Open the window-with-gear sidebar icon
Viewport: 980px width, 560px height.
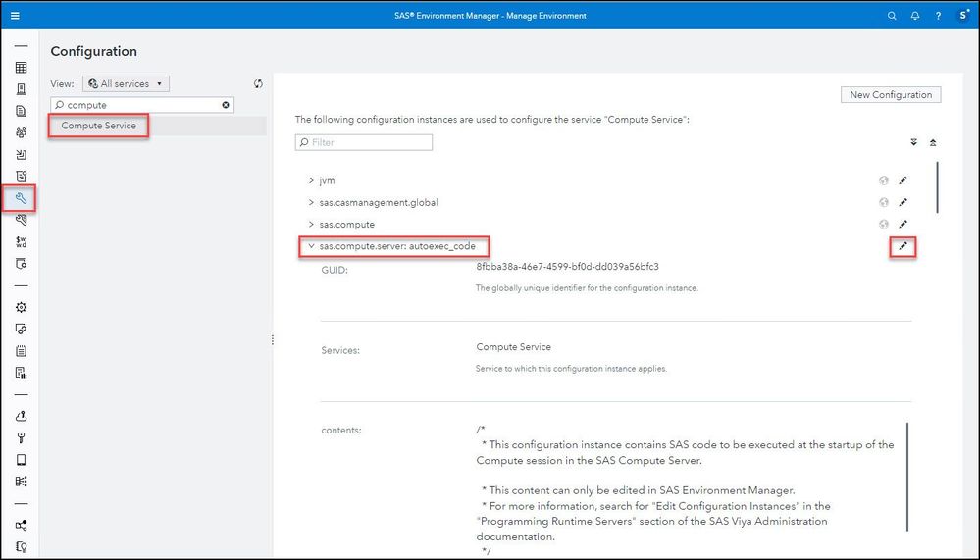click(x=21, y=264)
